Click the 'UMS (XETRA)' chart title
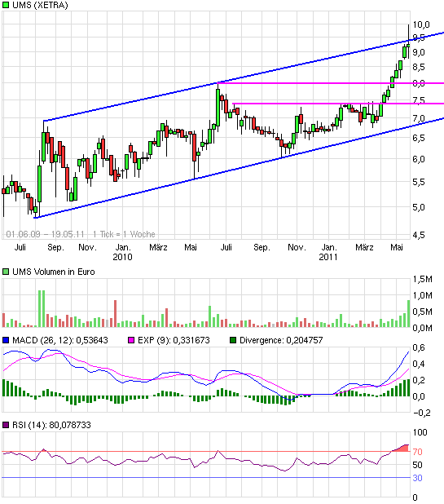The width and height of the screenshot is (444, 504). [40, 5]
